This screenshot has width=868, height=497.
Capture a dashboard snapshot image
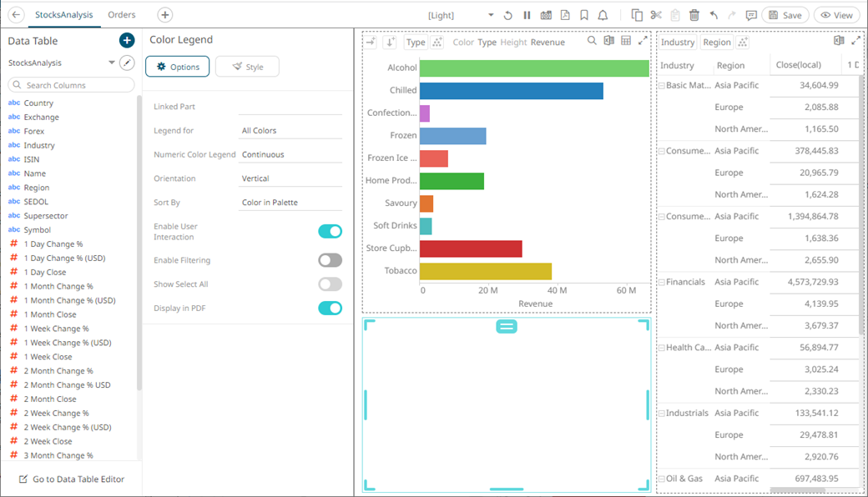(546, 15)
